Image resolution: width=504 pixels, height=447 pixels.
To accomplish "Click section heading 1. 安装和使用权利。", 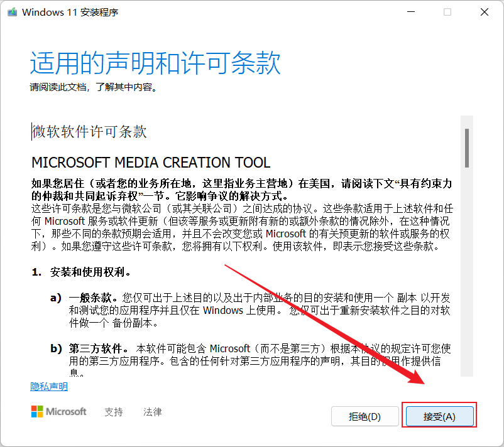I will click(x=82, y=272).
